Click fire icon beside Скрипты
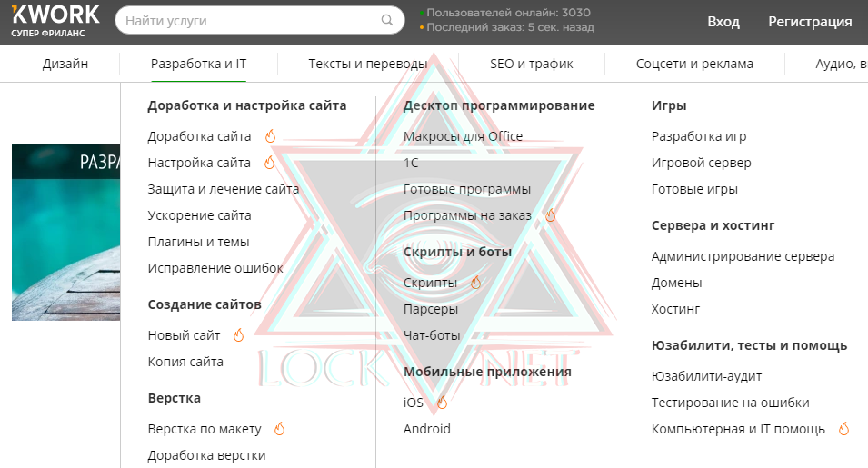This screenshot has height=468, width=868. pos(475,283)
